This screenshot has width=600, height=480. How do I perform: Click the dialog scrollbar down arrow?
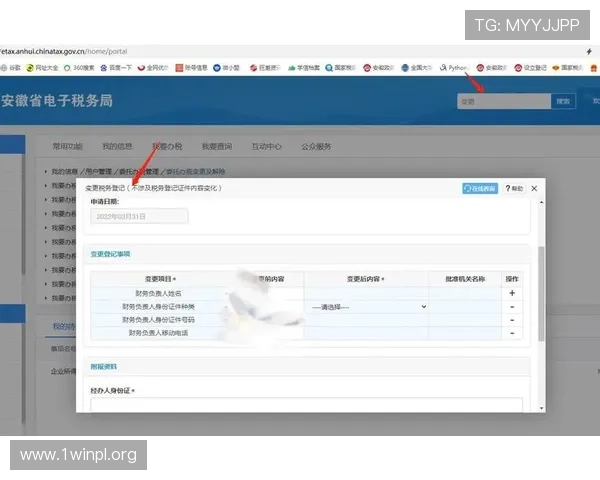(x=541, y=408)
